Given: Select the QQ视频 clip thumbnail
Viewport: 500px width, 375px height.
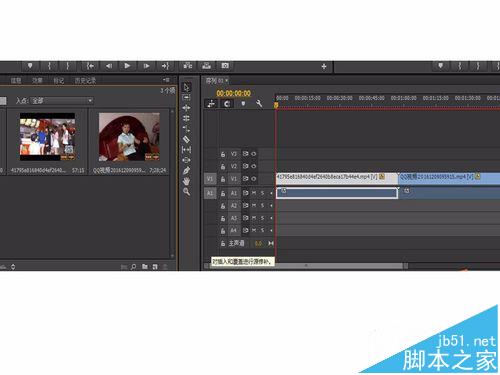Looking at the screenshot, I should point(129,137).
